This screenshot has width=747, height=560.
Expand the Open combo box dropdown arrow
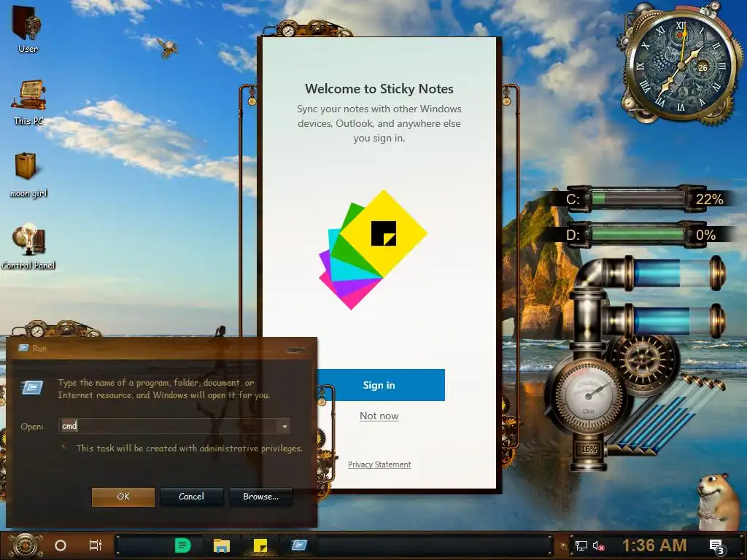pyautogui.click(x=285, y=426)
